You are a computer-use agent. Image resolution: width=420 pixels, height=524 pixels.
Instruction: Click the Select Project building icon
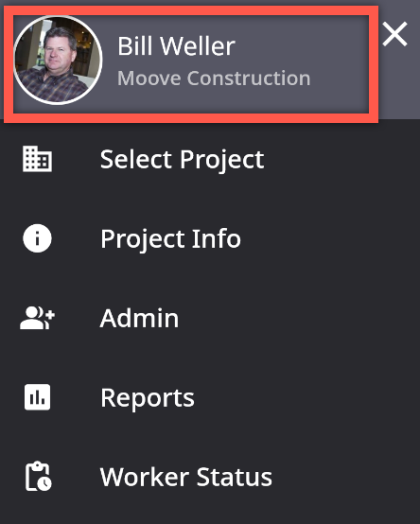[37, 159]
